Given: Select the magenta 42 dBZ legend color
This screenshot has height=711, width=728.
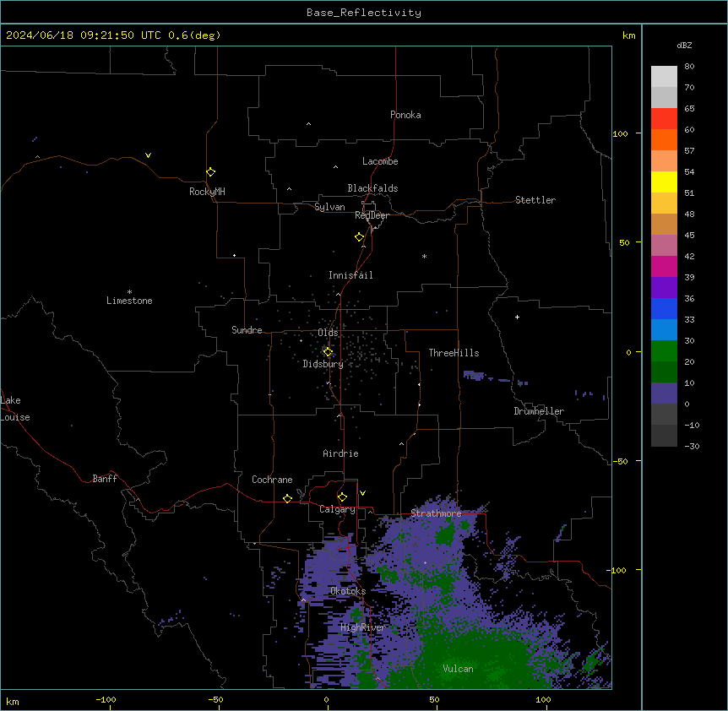Looking at the screenshot, I should (664, 266).
